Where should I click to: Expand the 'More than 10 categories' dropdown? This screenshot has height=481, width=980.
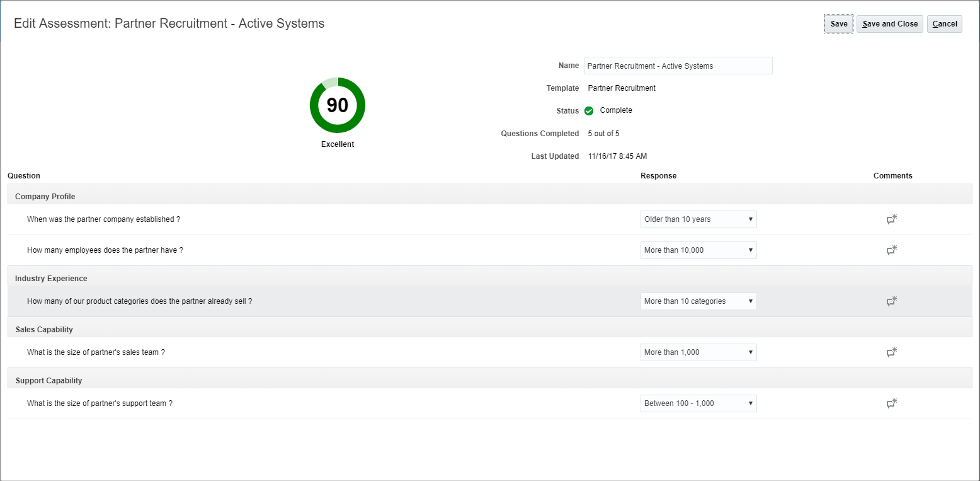click(x=698, y=301)
